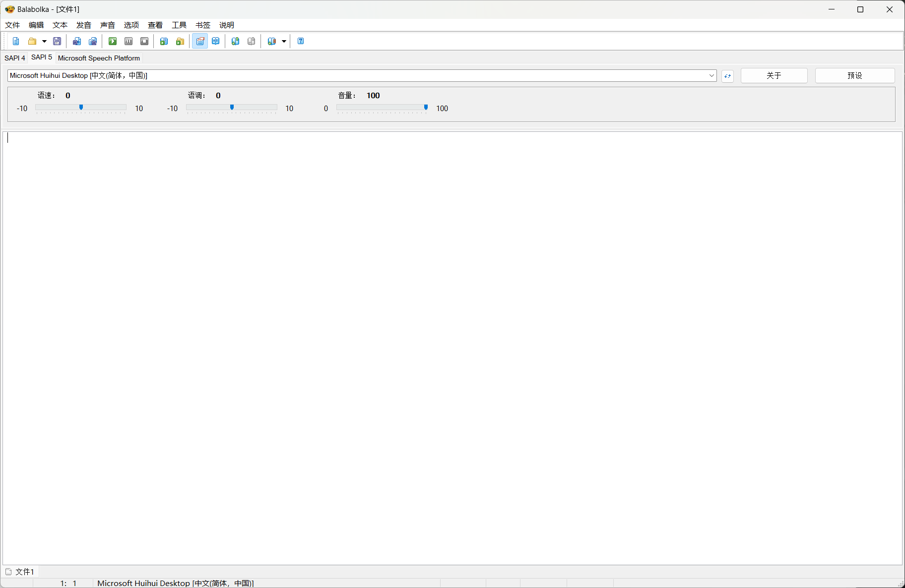905x588 pixels.
Task: Click the cursor position 1: 1 in status bar
Action: coord(68,583)
